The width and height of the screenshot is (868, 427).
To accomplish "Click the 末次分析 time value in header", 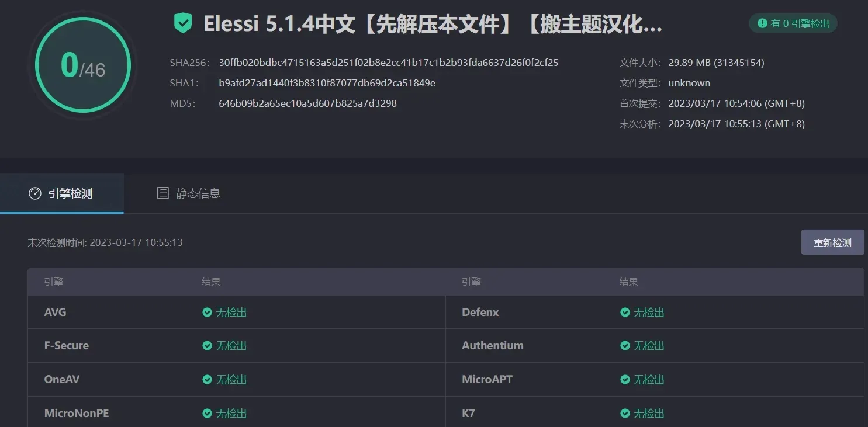I will coord(736,124).
